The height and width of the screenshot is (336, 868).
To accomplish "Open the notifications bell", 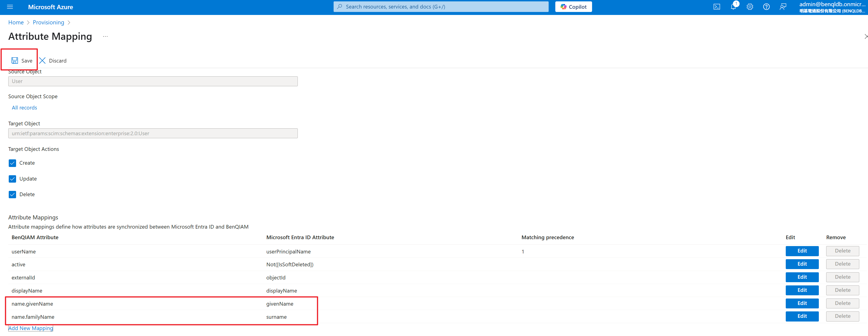I will 733,7.
